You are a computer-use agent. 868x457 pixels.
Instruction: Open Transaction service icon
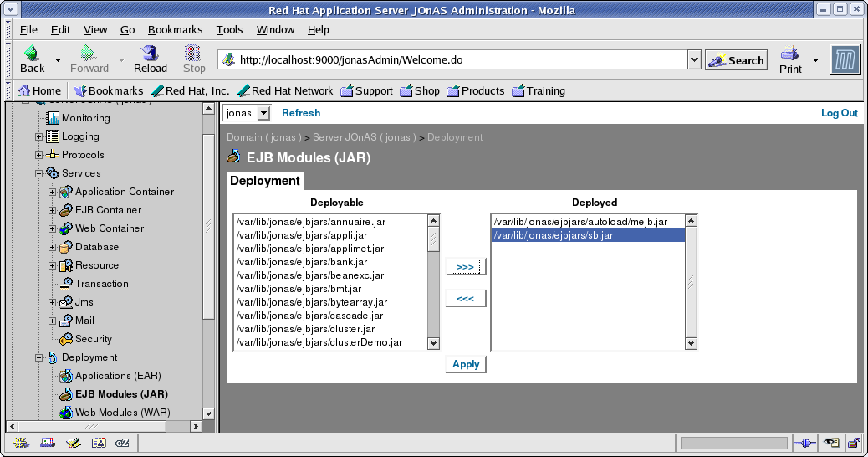[66, 284]
